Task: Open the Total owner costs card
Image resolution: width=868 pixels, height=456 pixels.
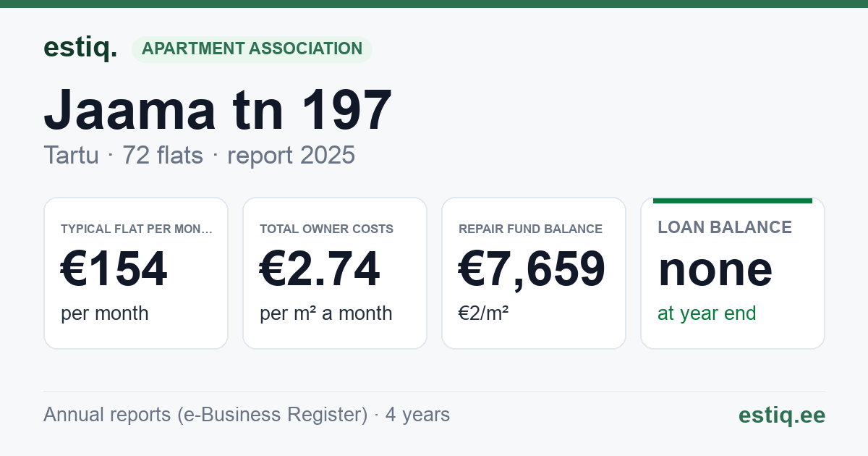Action: click(335, 273)
